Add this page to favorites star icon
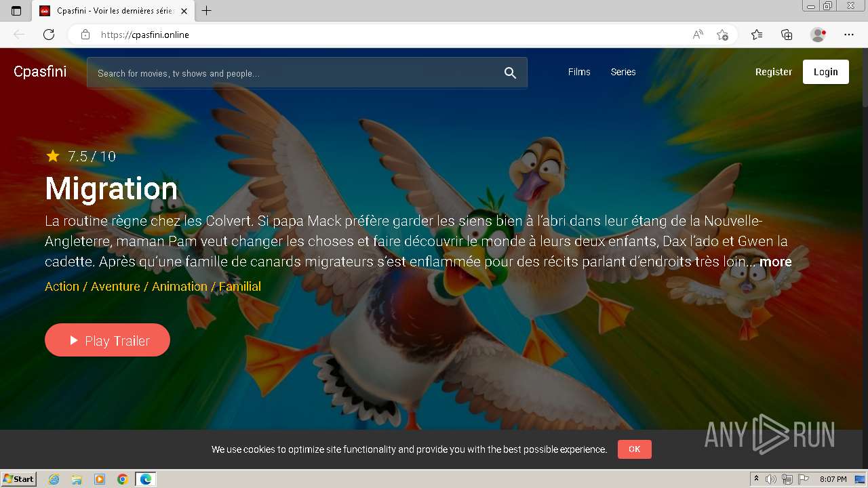The width and height of the screenshot is (868, 488). click(722, 35)
